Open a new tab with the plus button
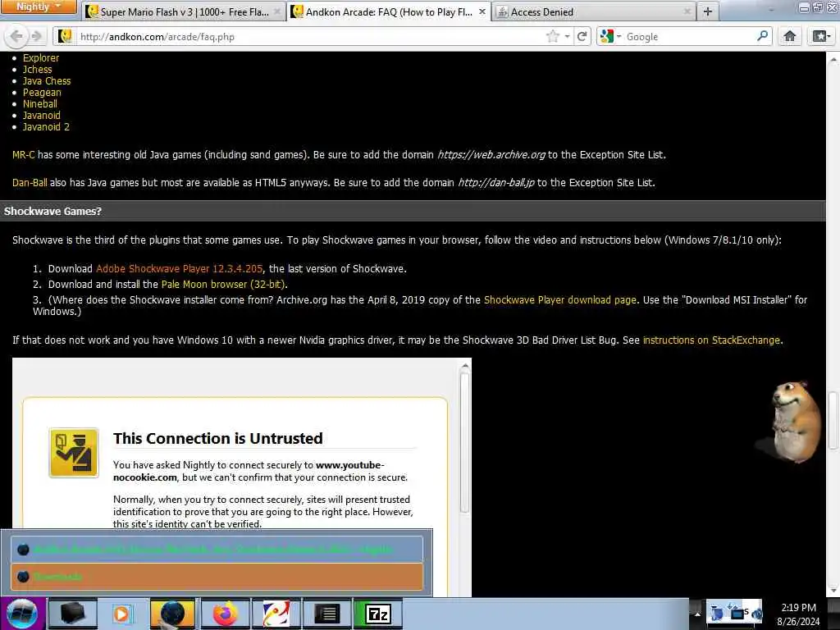Viewport: 840px width, 630px height. pyautogui.click(x=707, y=11)
